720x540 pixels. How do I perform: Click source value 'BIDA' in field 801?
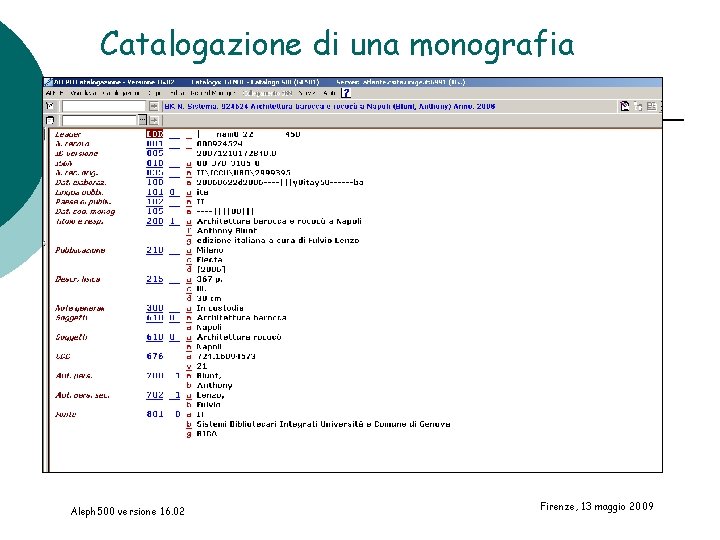coord(207,433)
